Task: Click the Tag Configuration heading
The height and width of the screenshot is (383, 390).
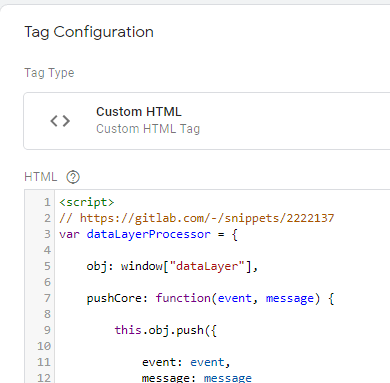Action: [89, 32]
